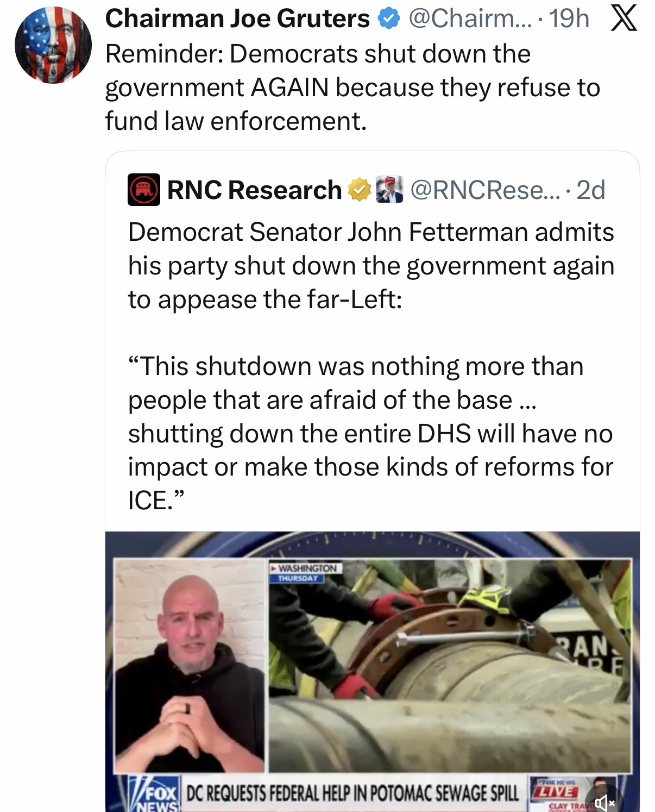Click the blue verified badge beside Gruters

[388, 19]
